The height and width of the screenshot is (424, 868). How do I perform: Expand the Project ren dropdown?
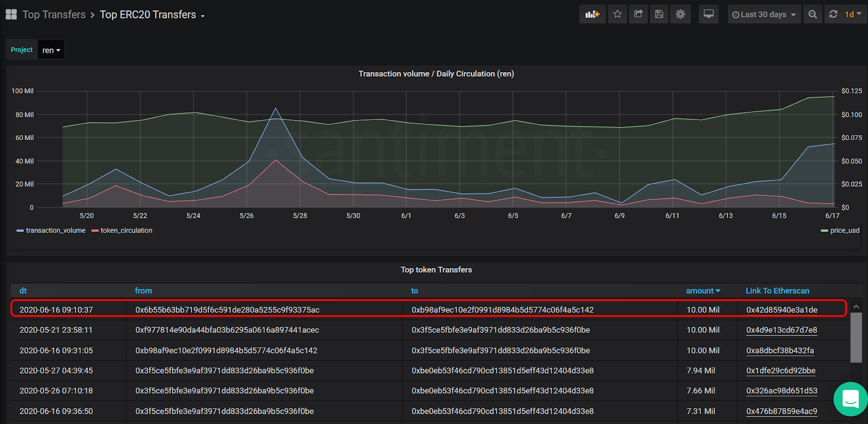pos(51,50)
